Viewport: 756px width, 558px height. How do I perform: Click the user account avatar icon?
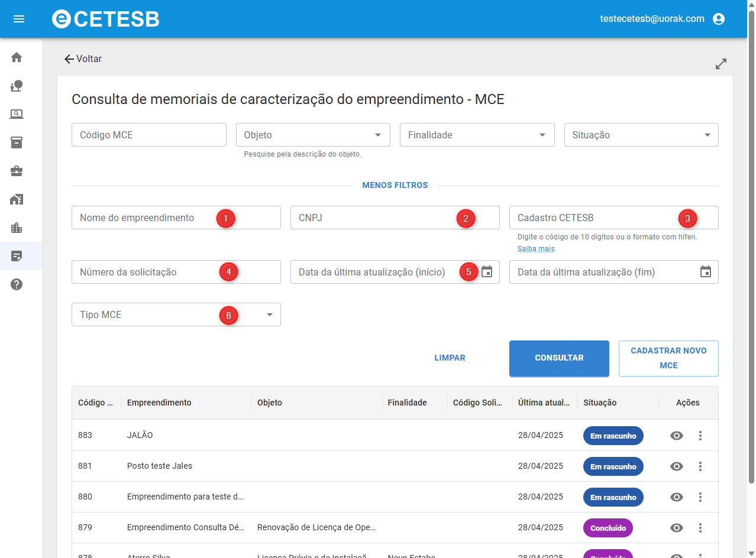tap(719, 19)
